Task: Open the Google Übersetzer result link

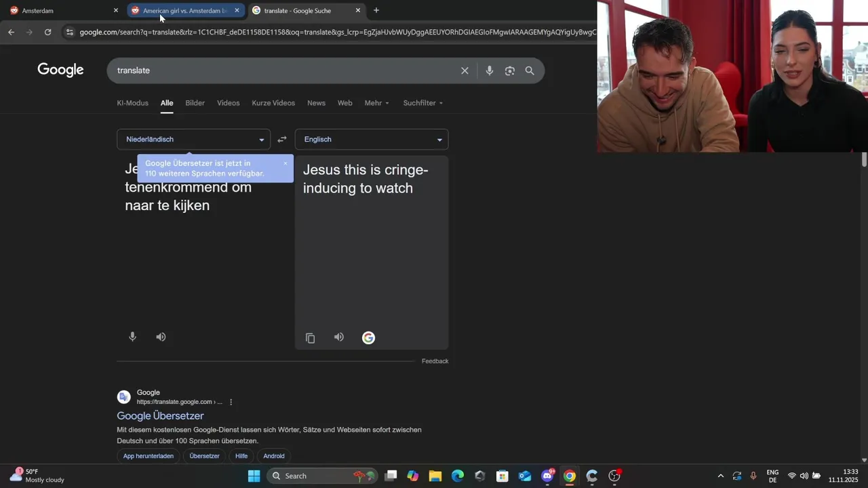Action: click(160, 415)
